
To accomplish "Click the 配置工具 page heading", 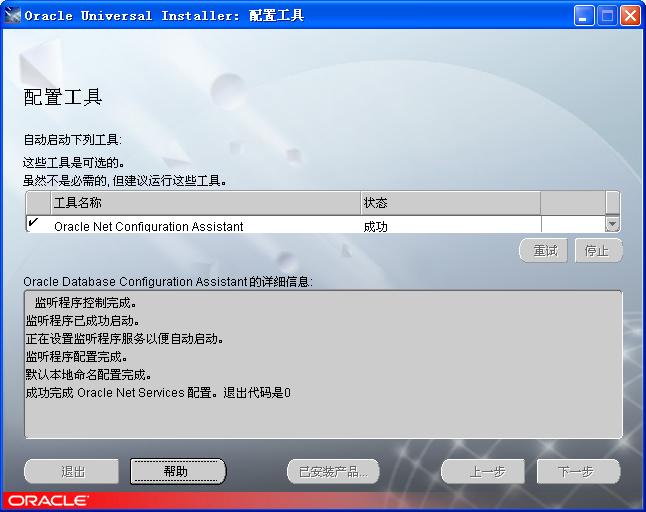I will (x=63, y=97).
